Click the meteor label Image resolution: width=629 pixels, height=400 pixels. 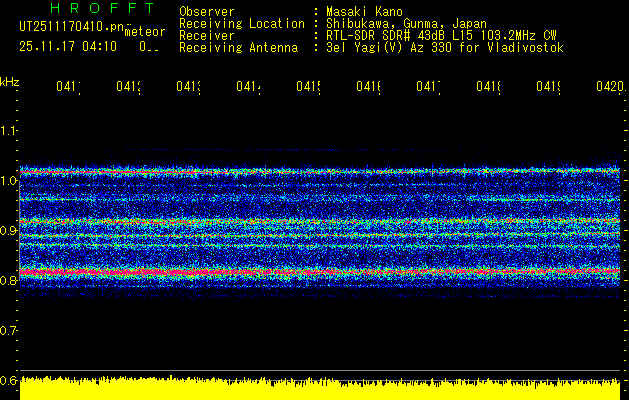(145, 32)
